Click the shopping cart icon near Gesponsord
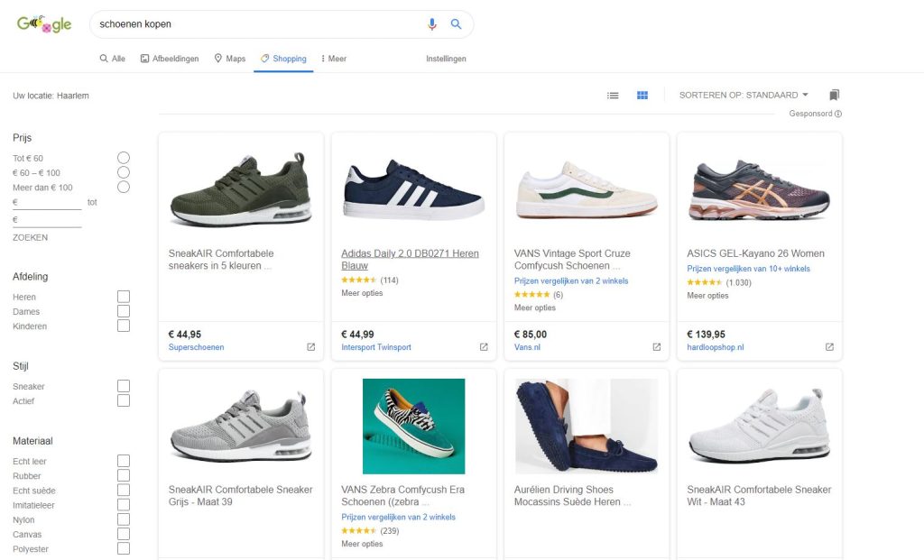 pos(833,94)
